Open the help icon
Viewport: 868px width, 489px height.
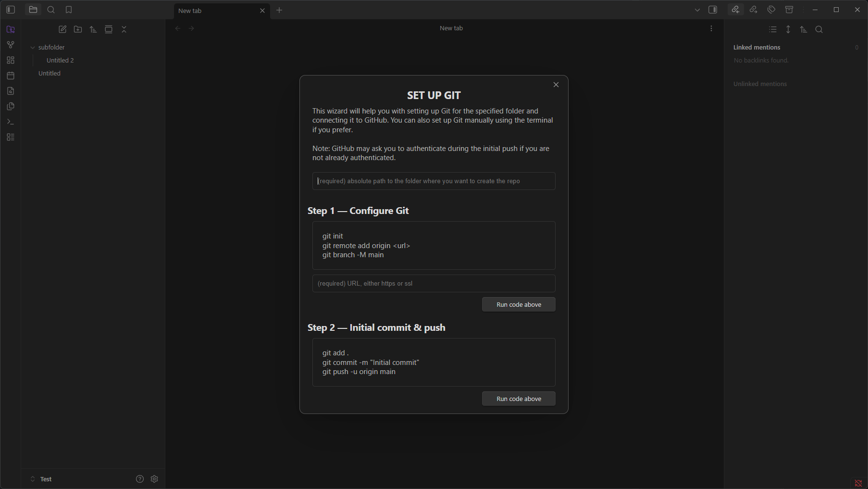tap(140, 479)
